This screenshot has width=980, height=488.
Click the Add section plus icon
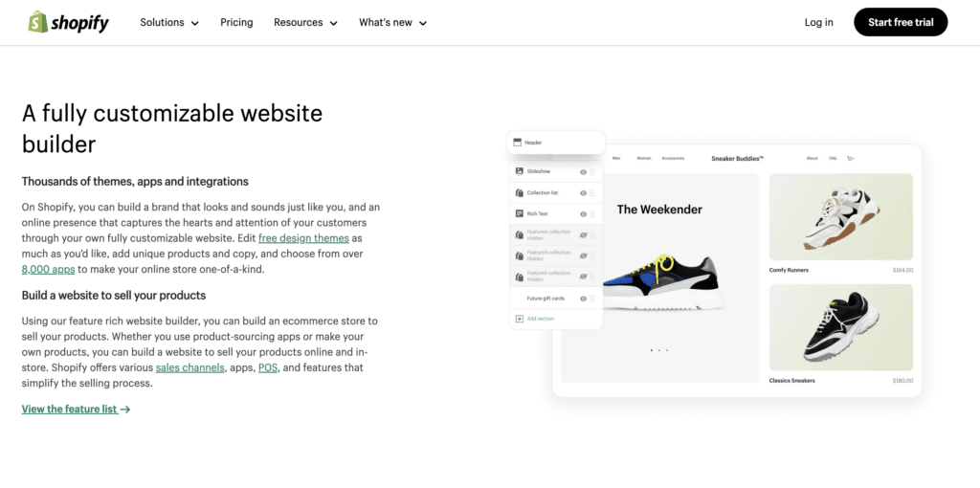pyautogui.click(x=519, y=319)
